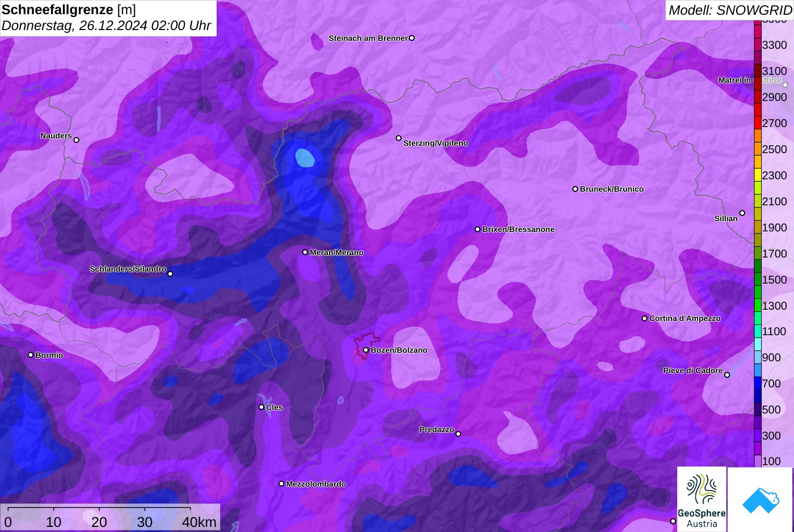Click the Mezzolombardo label text
The image size is (794, 532).
point(316,484)
